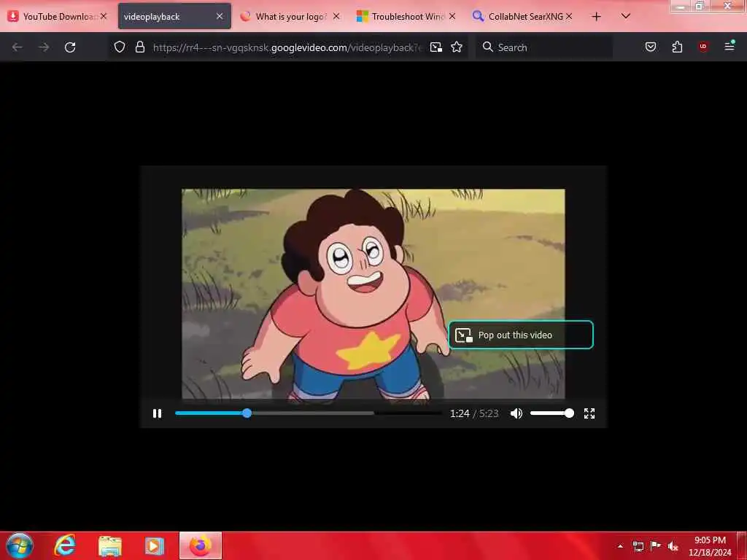Go back to the previous page
This screenshot has width=747, height=560.
click(x=18, y=47)
